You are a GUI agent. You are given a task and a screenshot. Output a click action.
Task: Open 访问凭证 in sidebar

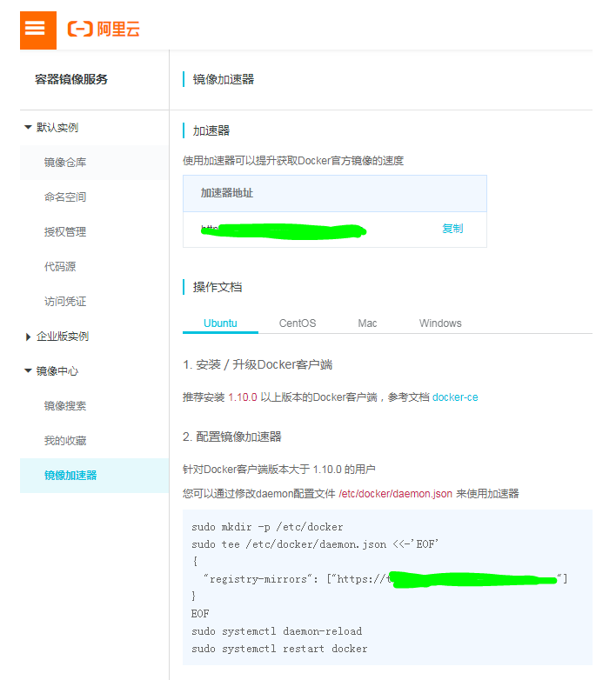click(x=65, y=301)
